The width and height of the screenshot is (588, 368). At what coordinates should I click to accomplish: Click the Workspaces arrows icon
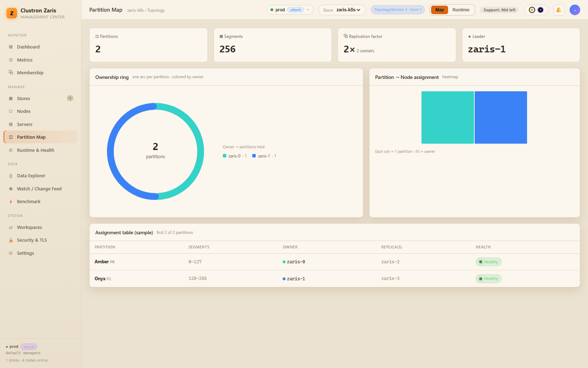(11, 228)
